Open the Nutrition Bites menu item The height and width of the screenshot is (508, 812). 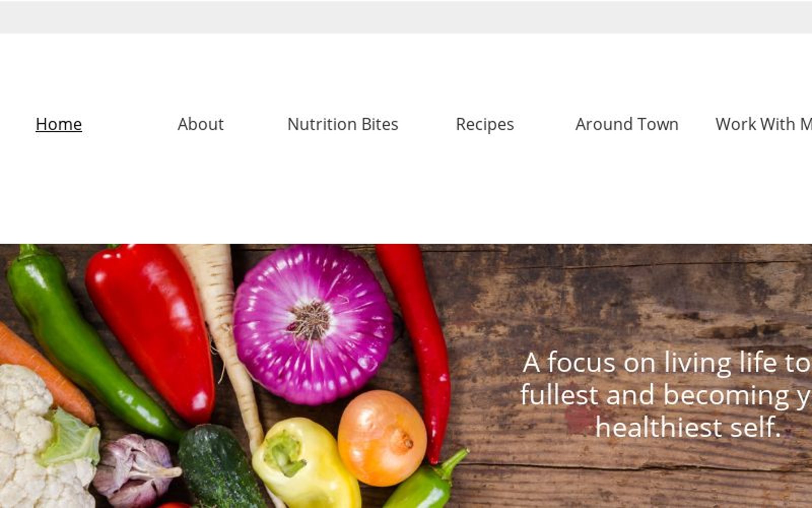tap(343, 124)
